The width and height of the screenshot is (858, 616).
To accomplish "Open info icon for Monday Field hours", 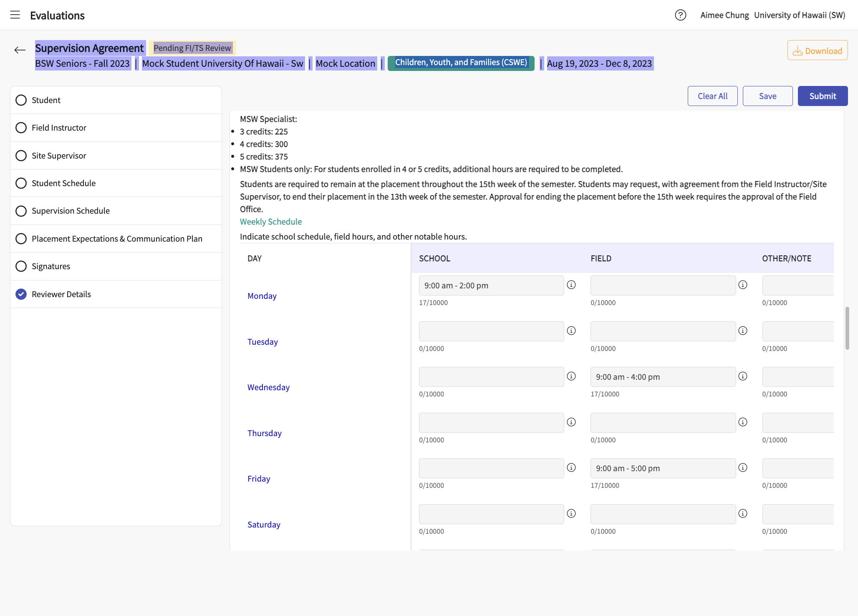I will click(x=743, y=285).
